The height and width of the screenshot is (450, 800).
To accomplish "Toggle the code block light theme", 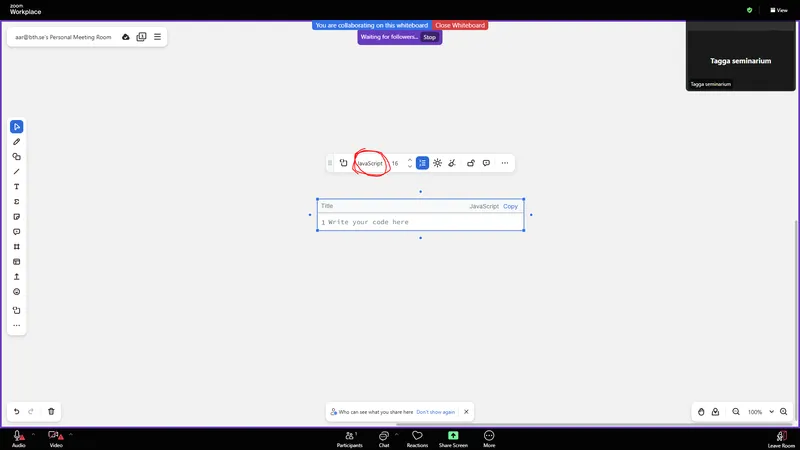I will (437, 163).
